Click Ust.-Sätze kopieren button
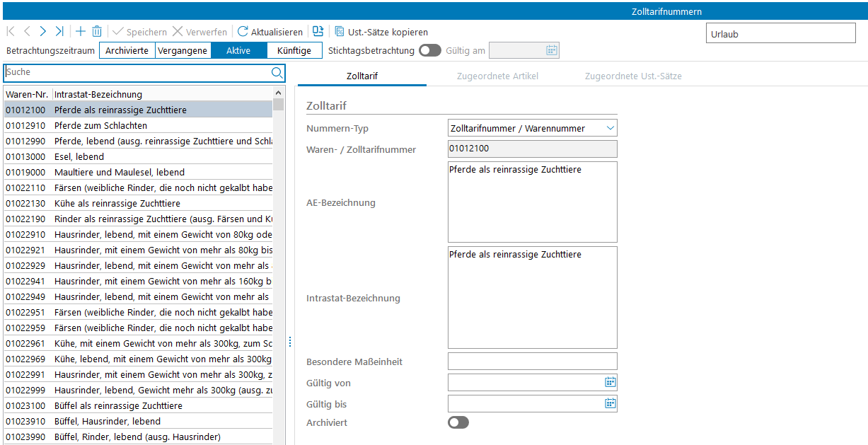 tap(381, 32)
